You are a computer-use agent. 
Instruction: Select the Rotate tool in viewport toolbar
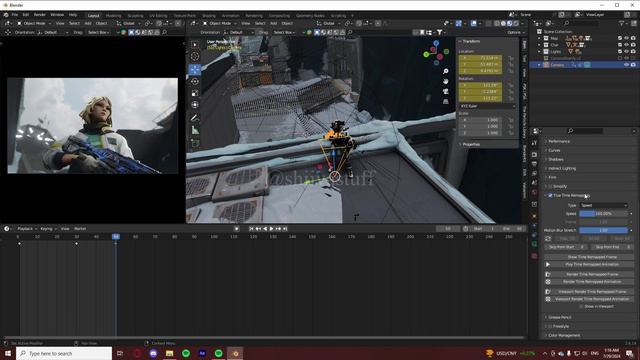click(x=195, y=81)
